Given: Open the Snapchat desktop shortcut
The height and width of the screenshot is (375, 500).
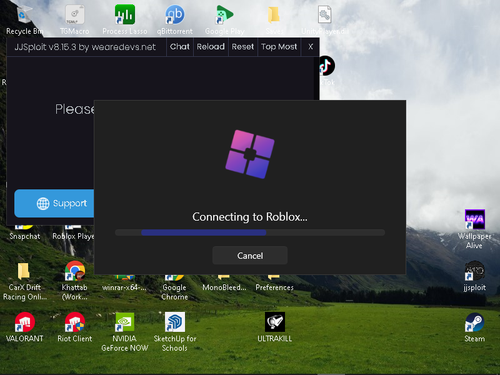Looking at the screenshot, I should point(25,233).
